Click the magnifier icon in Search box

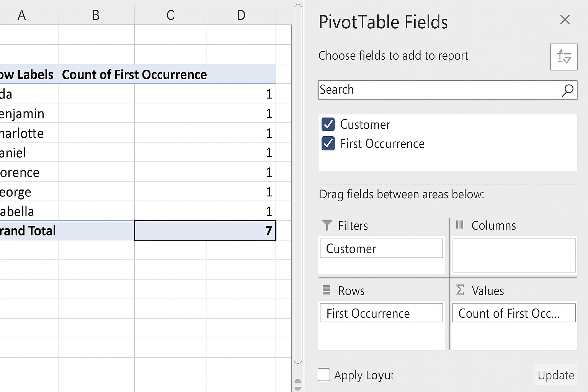[x=567, y=90]
